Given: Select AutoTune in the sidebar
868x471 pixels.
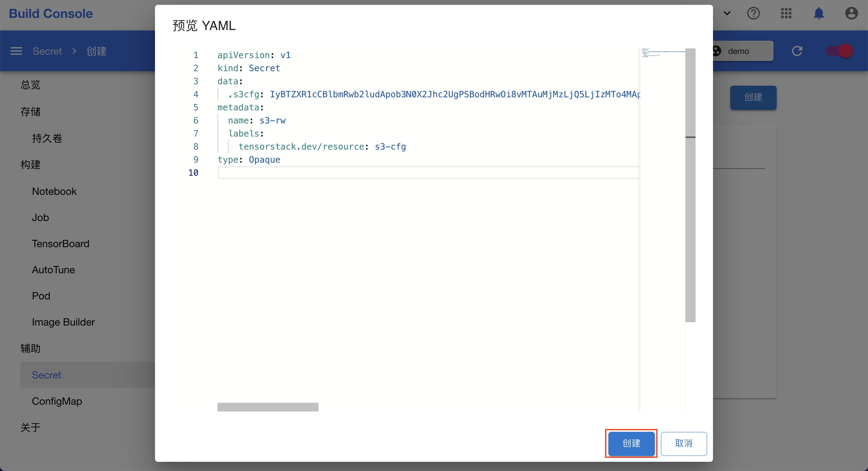Looking at the screenshot, I should [x=53, y=270].
